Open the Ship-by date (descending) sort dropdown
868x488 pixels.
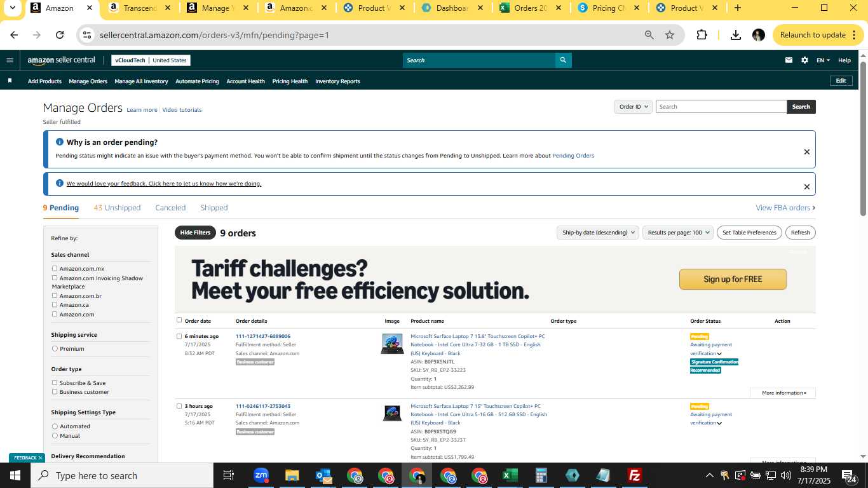597,233
